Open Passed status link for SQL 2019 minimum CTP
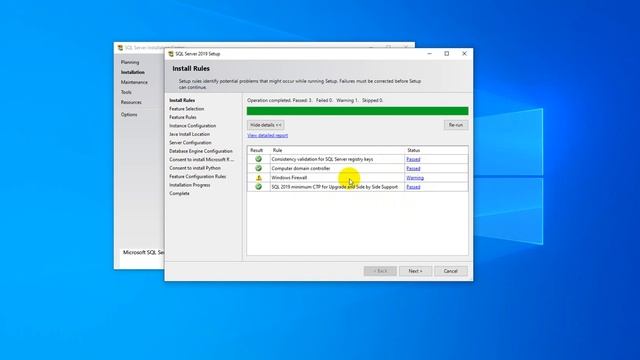Viewport: 640px width, 360px height. [413, 187]
